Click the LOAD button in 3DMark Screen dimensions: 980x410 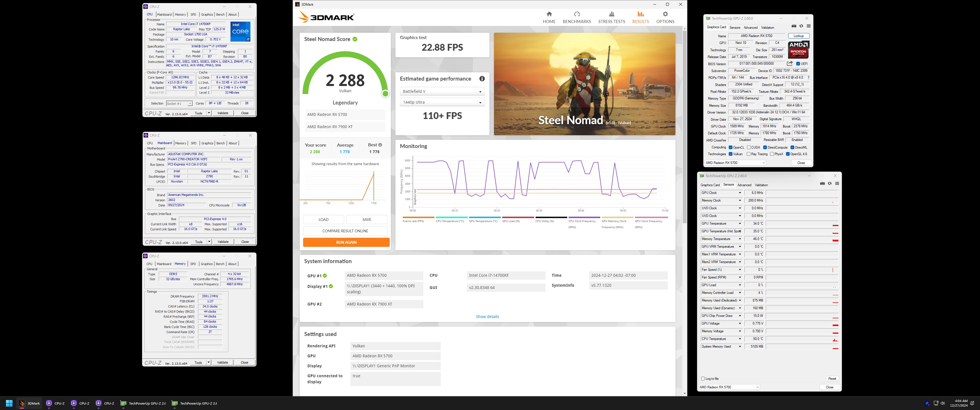pyautogui.click(x=323, y=220)
